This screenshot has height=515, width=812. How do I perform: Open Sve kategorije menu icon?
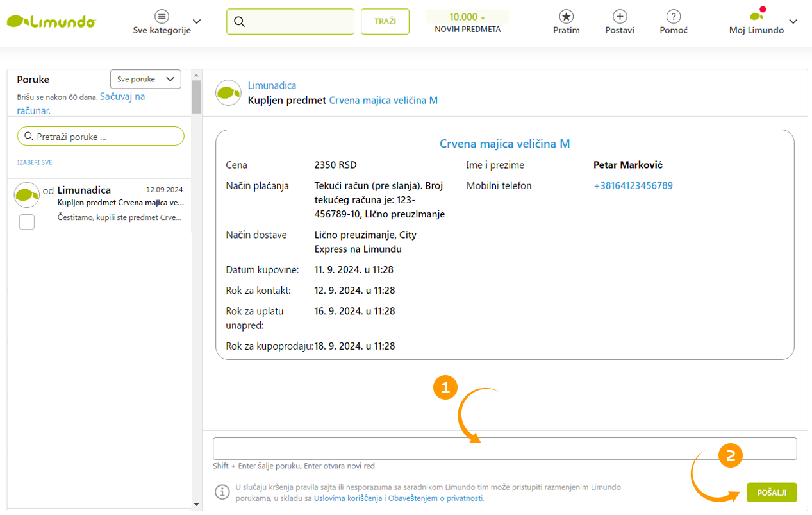[x=162, y=16]
